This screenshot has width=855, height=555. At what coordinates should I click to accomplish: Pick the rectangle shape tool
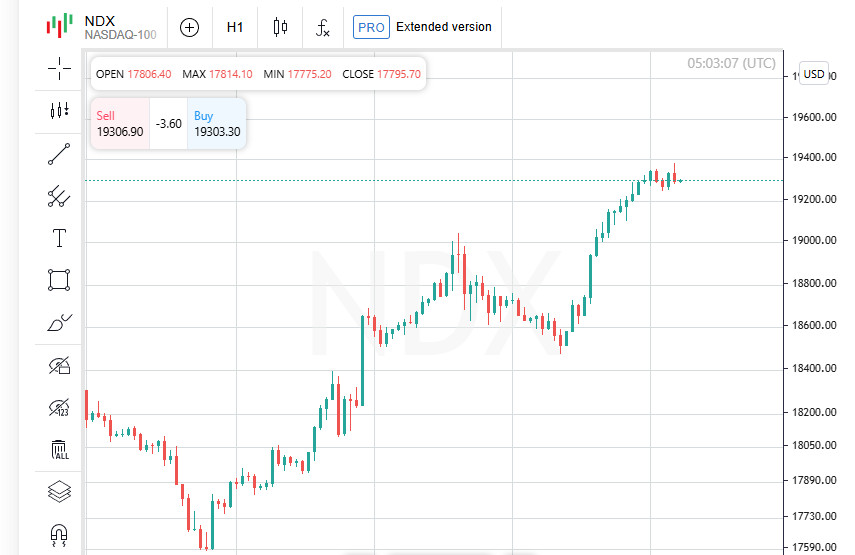pyautogui.click(x=59, y=280)
